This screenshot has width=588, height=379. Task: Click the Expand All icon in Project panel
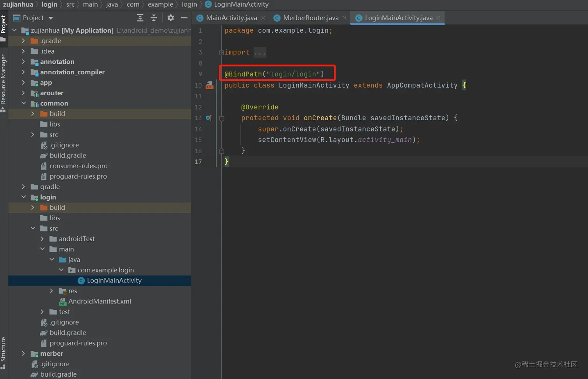(x=140, y=18)
